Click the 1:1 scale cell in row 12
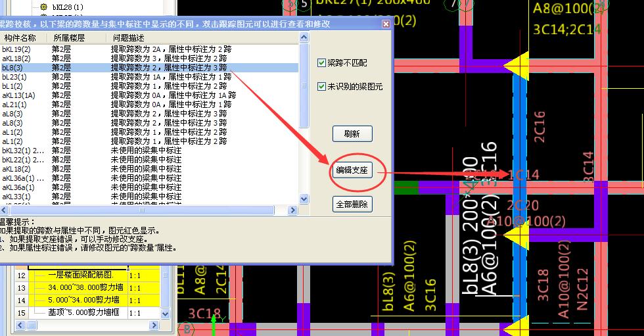The width and height of the screenshot is (644, 336). (x=144, y=276)
